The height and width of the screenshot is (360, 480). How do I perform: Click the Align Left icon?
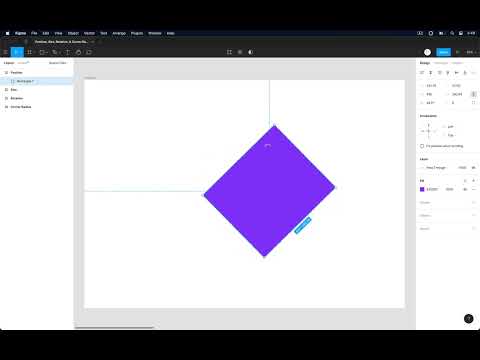(422, 73)
